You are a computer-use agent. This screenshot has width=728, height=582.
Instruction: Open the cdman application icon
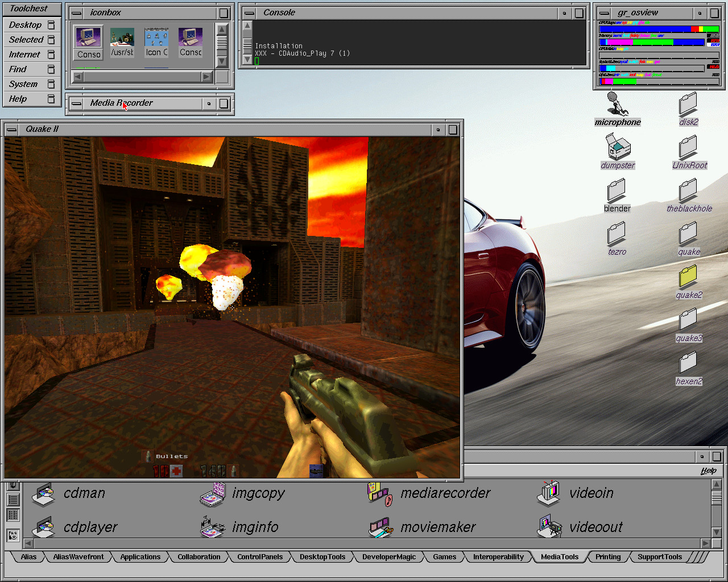(x=44, y=494)
